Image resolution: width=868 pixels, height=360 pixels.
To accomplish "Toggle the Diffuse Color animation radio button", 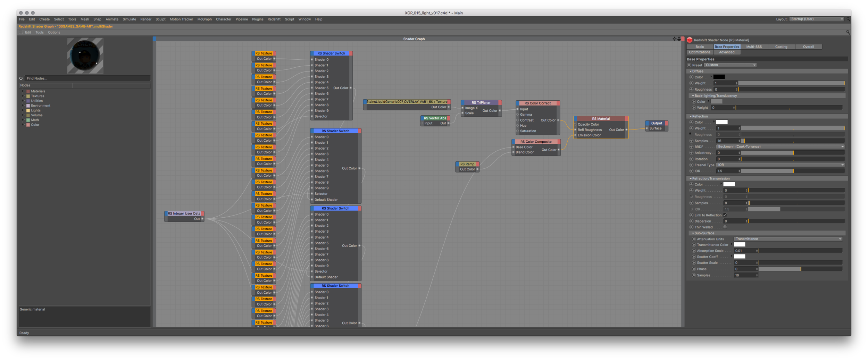I will [x=691, y=77].
